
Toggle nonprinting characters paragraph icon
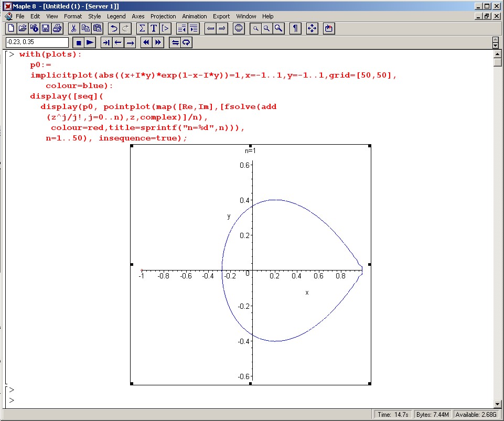pos(295,29)
